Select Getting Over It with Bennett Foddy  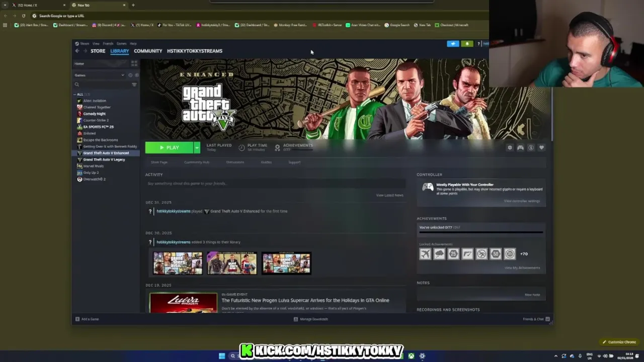pos(110,146)
